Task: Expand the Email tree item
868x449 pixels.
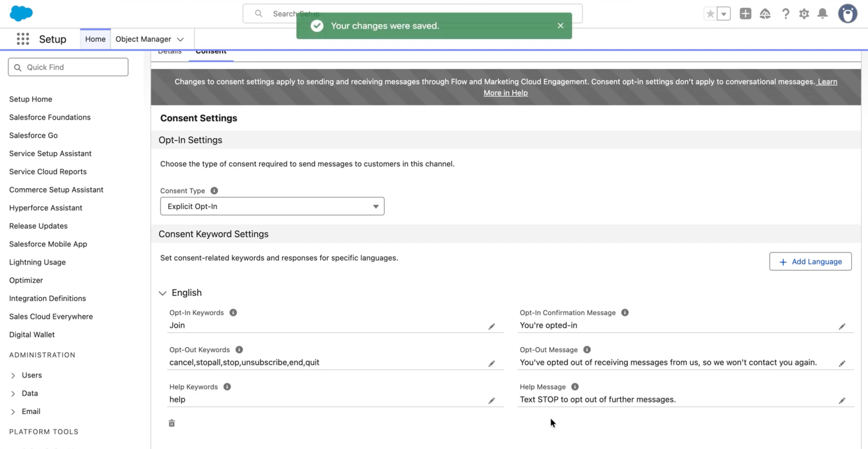Action: pos(13,412)
